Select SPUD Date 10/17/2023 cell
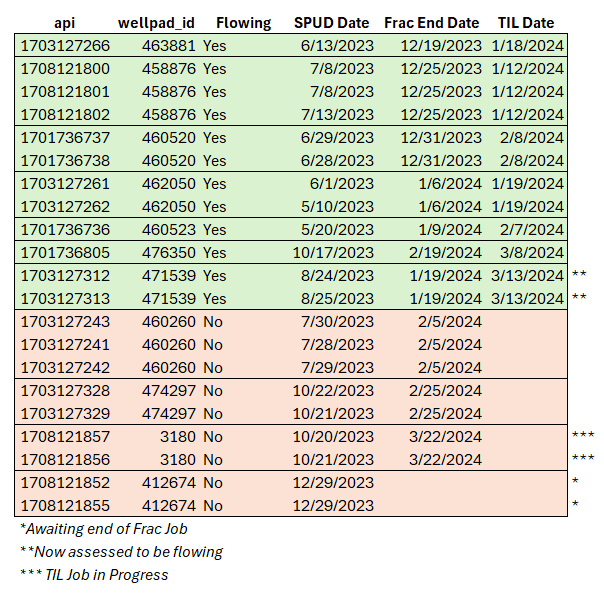604x598 pixels. pyautogui.click(x=333, y=253)
